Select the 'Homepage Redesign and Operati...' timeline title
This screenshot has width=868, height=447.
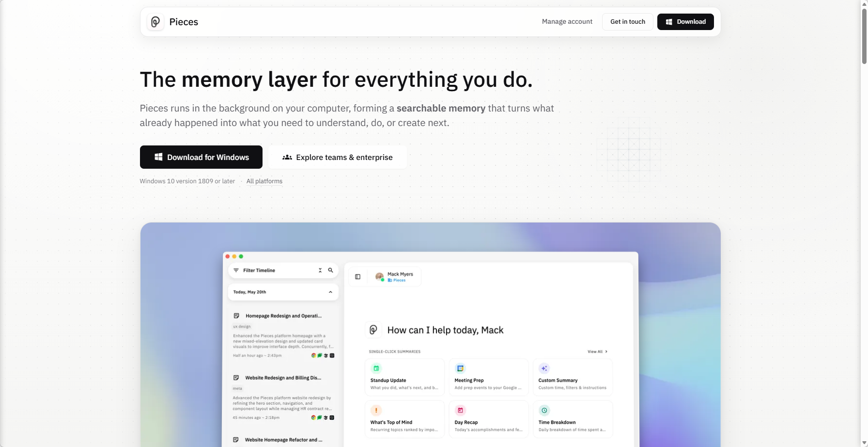283,316
